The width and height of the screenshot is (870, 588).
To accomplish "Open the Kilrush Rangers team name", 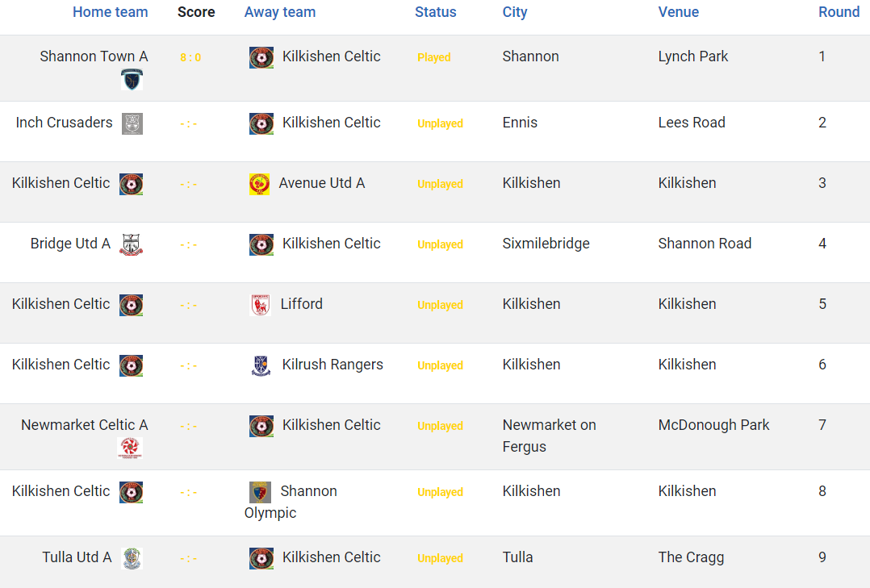I will pyautogui.click(x=333, y=365).
